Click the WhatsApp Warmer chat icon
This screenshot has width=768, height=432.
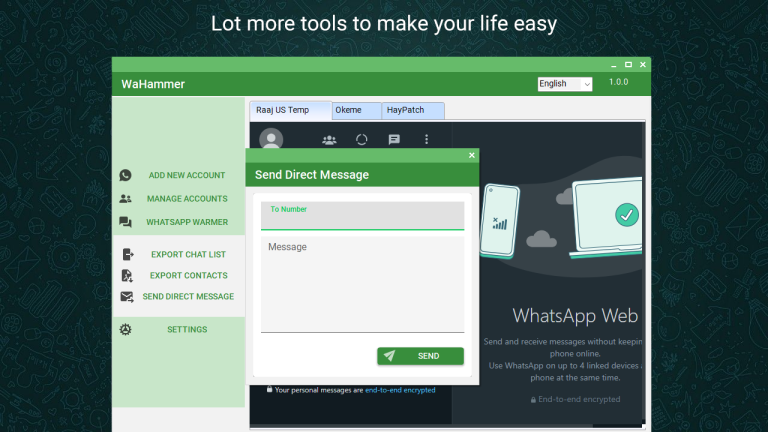coord(125,222)
